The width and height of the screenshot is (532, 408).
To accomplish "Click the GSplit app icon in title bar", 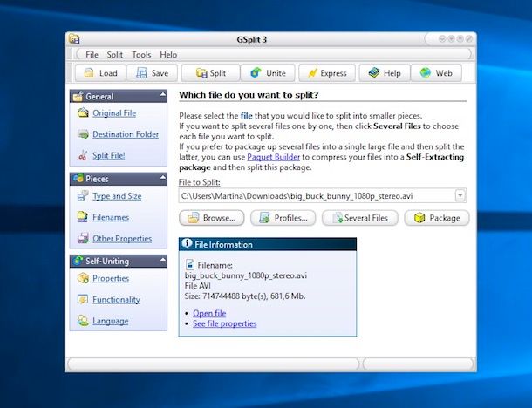I will tap(74, 39).
